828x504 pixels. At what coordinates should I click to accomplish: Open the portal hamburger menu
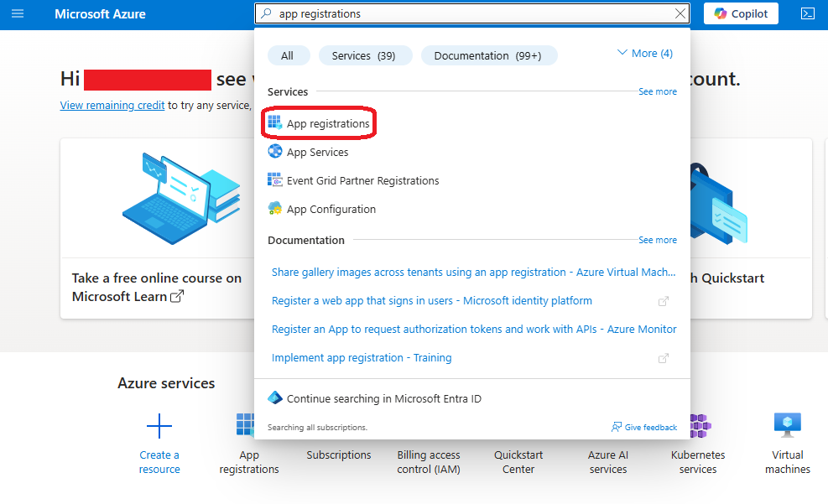(18, 14)
